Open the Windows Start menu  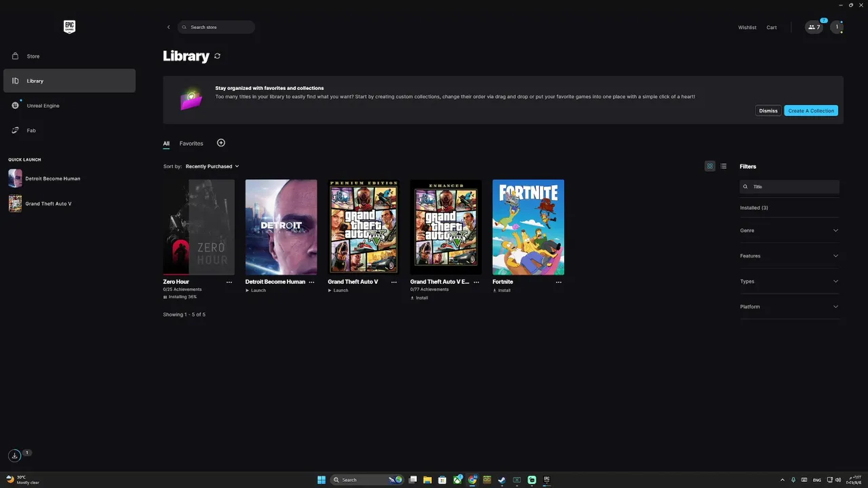point(321,480)
